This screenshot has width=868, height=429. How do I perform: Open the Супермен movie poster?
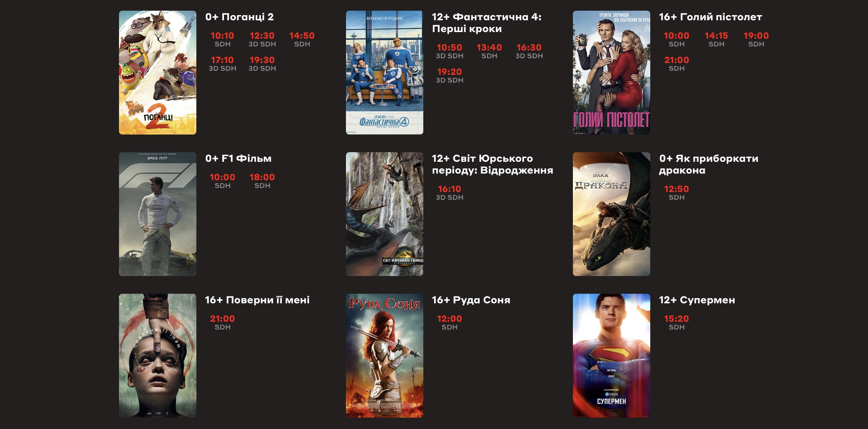coord(612,356)
